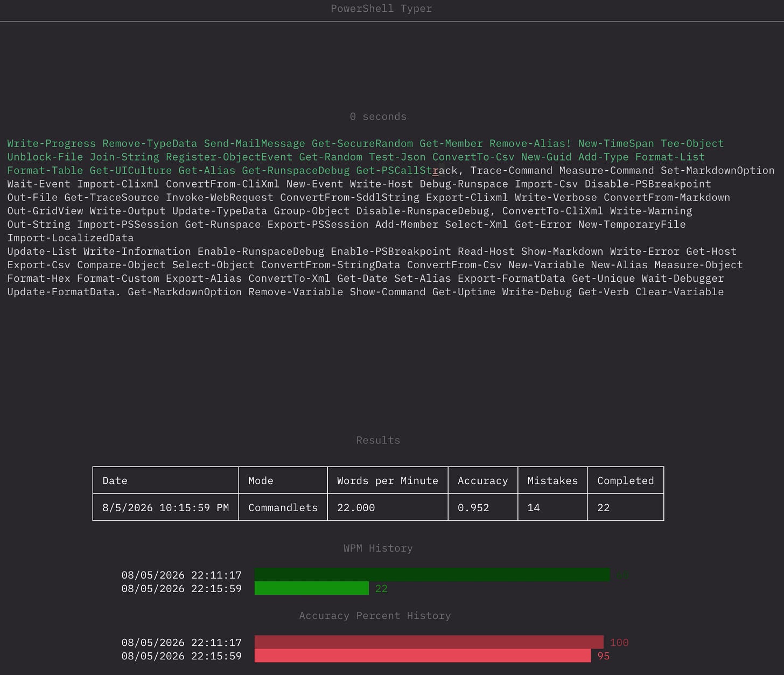The width and height of the screenshot is (784, 675).
Task: Click the 22:11:17 bar in Accuracy Percent History
Action: (429, 642)
